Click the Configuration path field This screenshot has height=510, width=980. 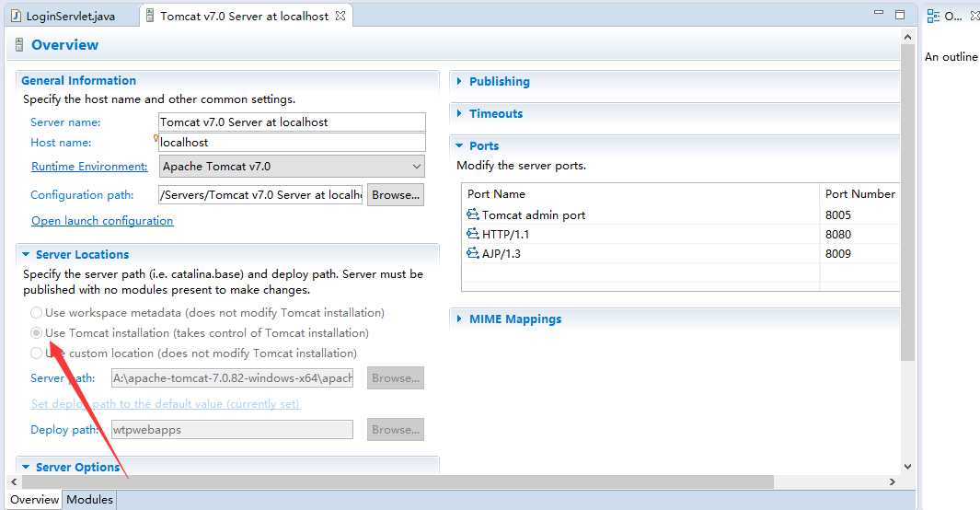pos(260,195)
